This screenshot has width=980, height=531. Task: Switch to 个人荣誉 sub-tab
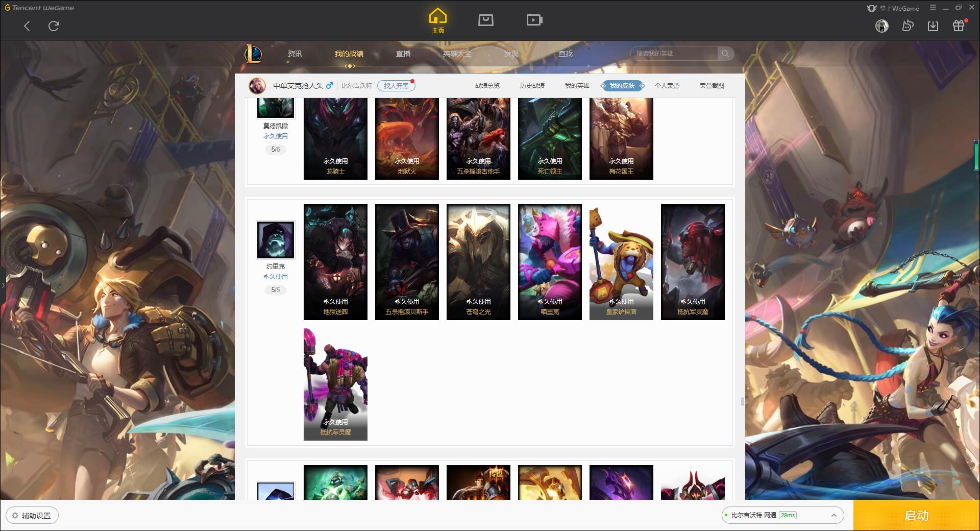point(667,86)
